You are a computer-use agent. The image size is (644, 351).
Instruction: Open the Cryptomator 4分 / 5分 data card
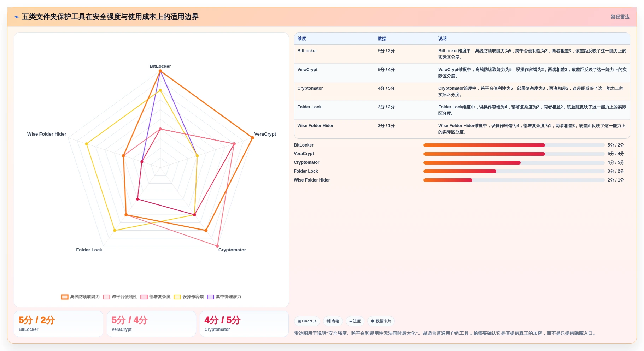(244, 324)
